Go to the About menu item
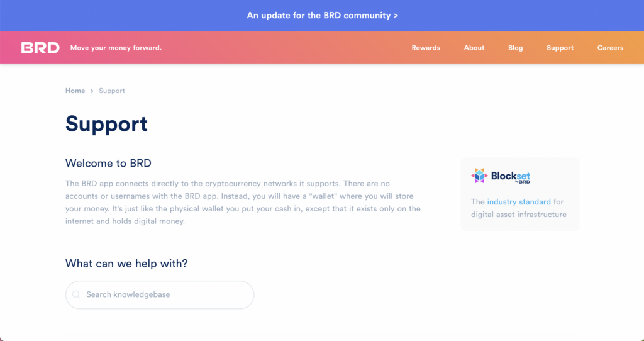644x341 pixels. [x=474, y=48]
